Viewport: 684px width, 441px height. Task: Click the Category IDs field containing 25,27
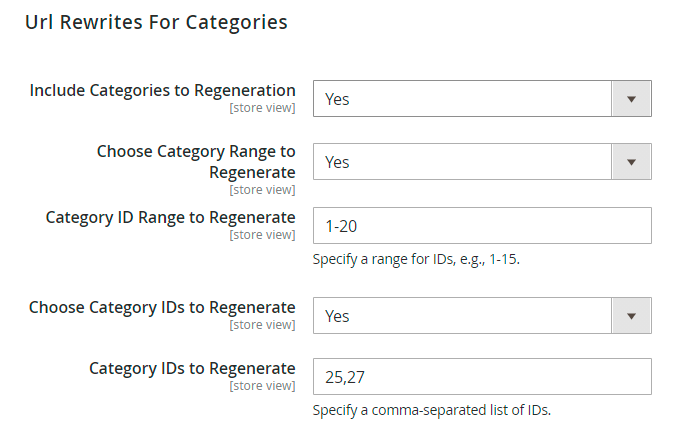482,377
